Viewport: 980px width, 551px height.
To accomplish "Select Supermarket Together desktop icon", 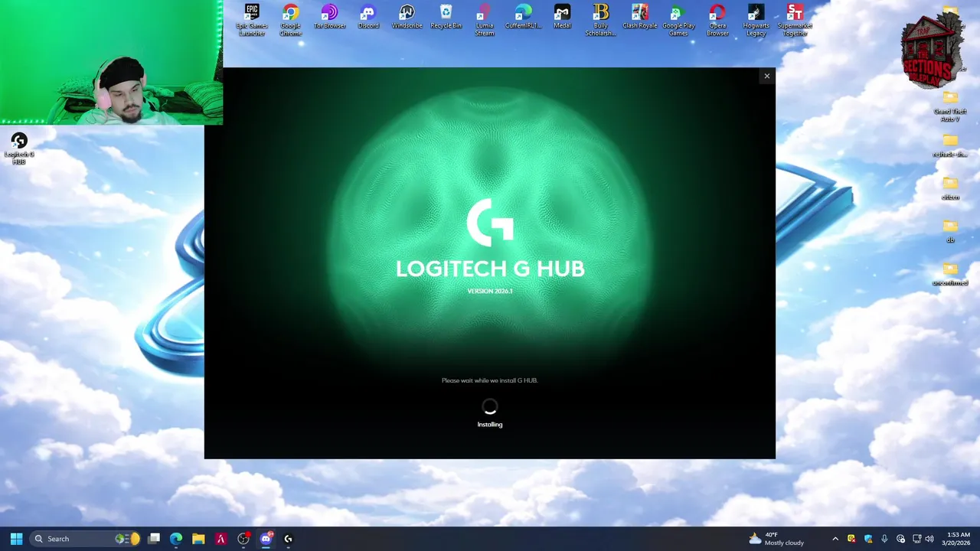I will point(795,20).
